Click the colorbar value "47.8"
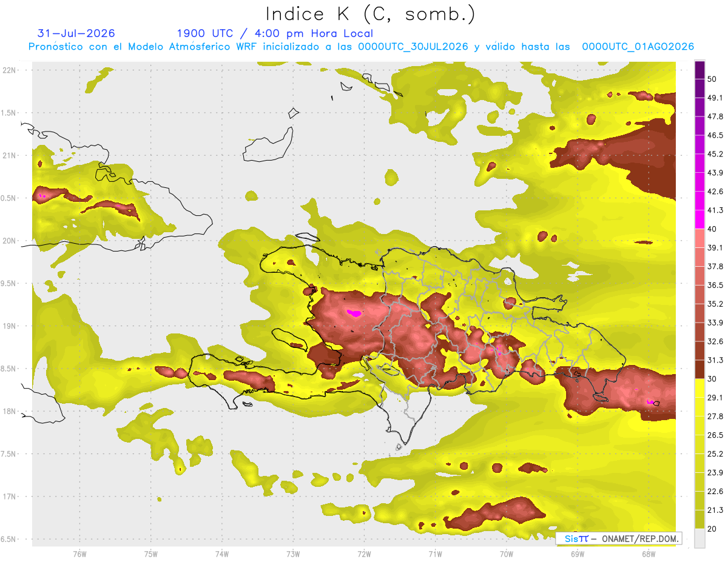Screen dimensions: 728x562 715,116
